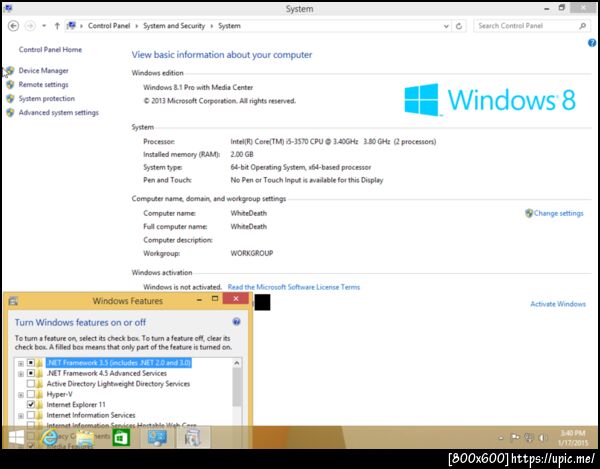Click Activate Windows link
This screenshot has width=600, height=469.
tap(558, 304)
